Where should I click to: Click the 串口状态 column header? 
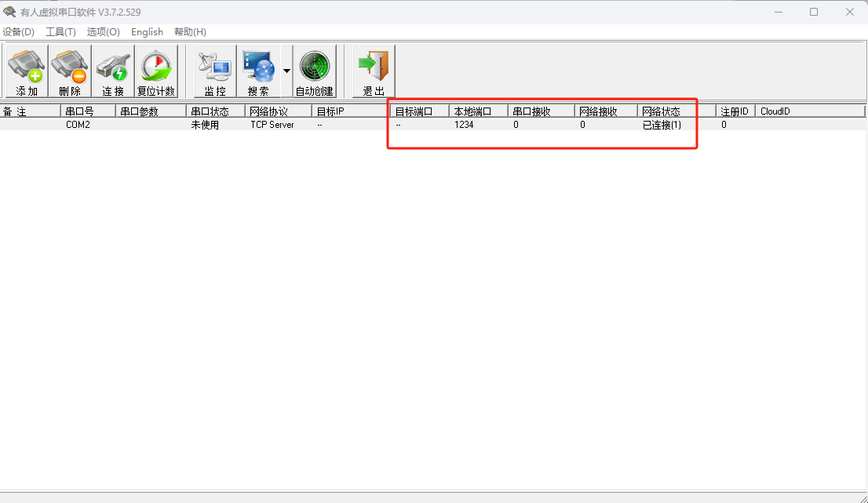[x=216, y=111]
